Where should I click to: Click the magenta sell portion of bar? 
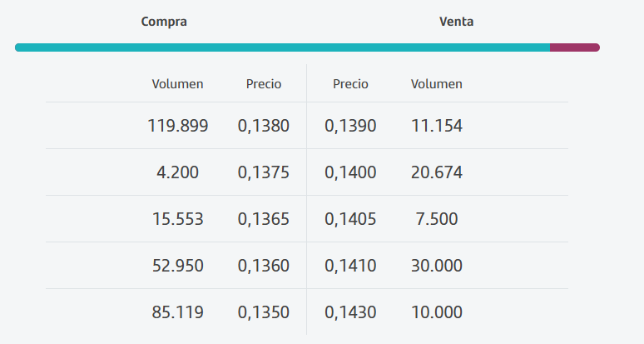pyautogui.click(x=575, y=47)
